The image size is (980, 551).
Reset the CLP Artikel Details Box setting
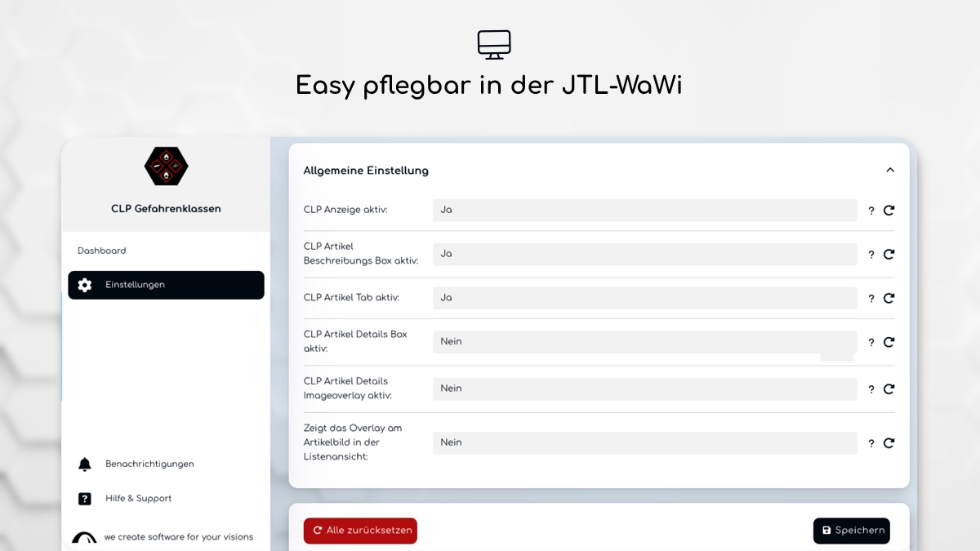point(889,342)
